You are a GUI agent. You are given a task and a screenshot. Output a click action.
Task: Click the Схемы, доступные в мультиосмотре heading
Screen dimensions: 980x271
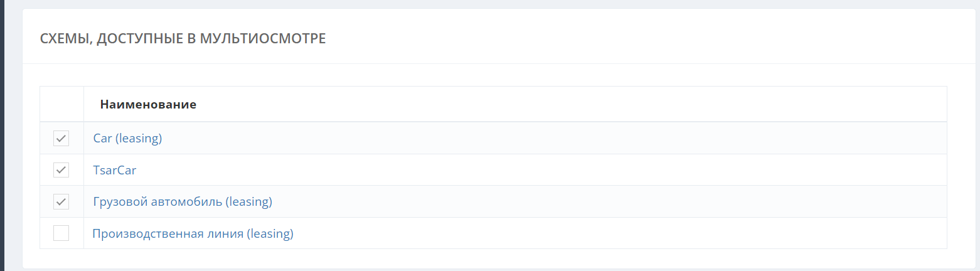pyautogui.click(x=183, y=38)
